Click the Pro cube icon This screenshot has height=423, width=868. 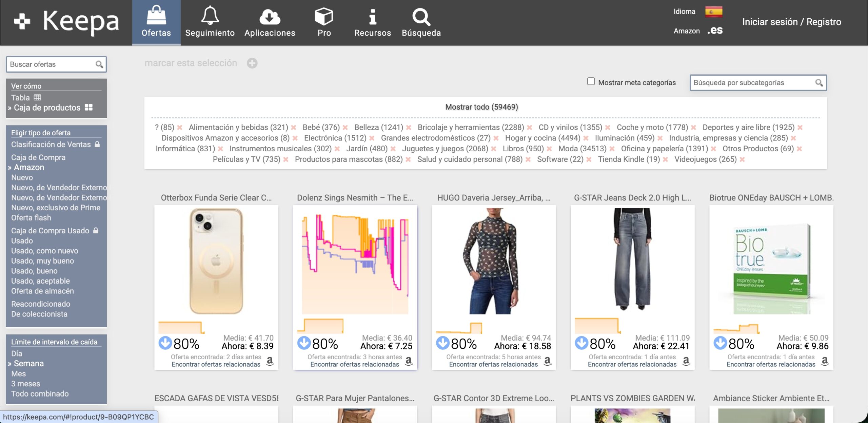324,16
